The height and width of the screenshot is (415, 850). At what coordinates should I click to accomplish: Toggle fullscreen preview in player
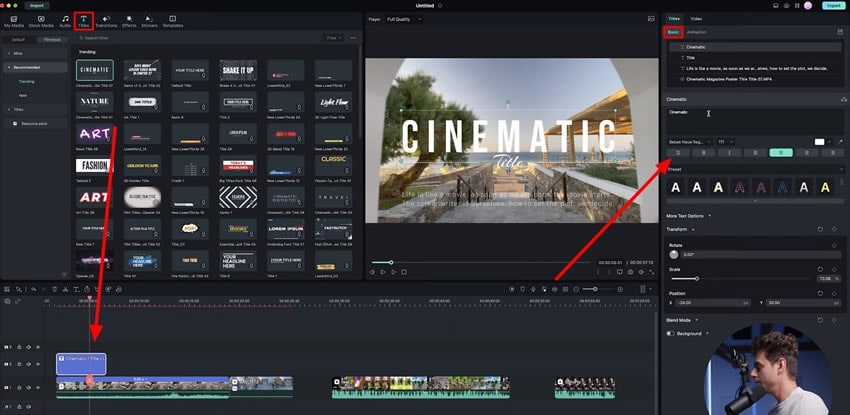pyautogui.click(x=652, y=272)
